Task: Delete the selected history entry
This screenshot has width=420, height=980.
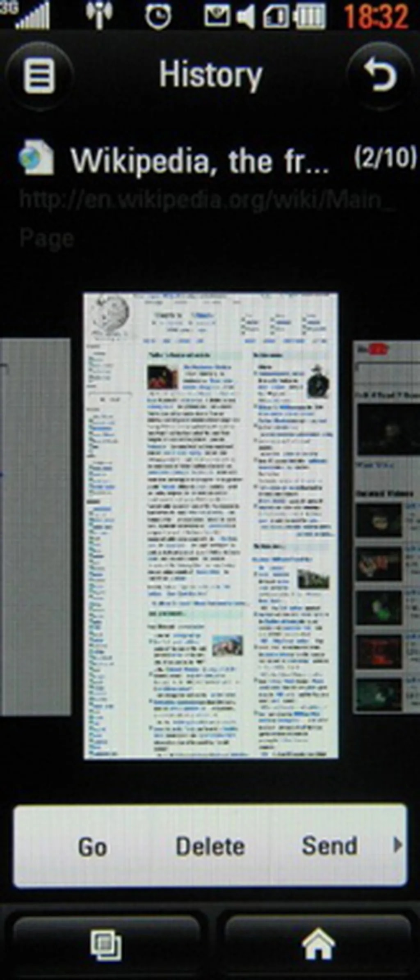Action: click(210, 846)
